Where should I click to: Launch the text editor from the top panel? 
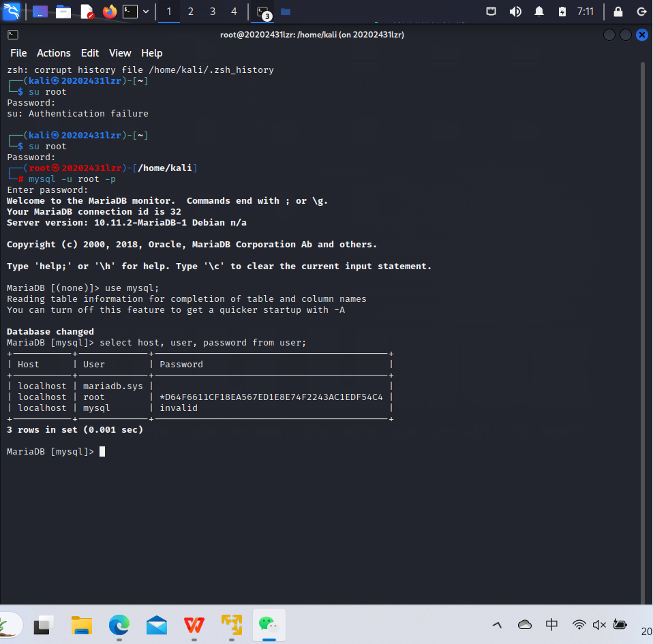(x=87, y=12)
